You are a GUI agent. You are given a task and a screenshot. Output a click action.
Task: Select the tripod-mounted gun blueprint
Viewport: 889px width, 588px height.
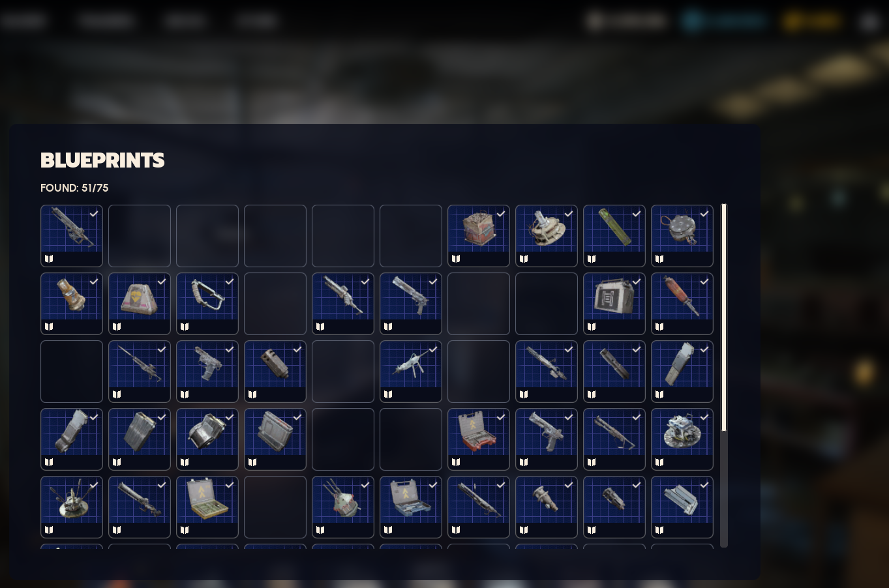(x=411, y=372)
